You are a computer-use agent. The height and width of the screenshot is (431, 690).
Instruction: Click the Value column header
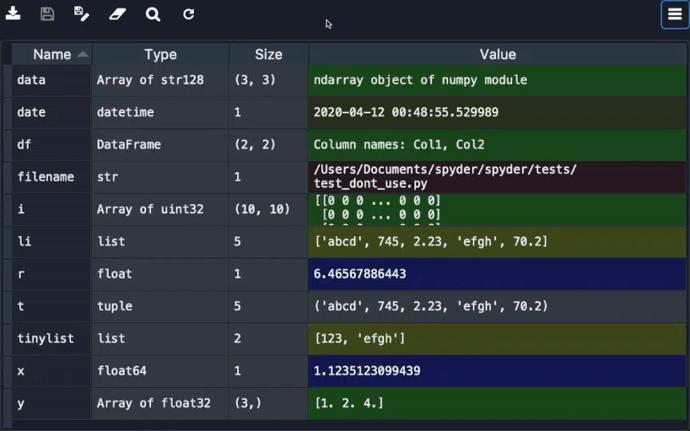(497, 55)
